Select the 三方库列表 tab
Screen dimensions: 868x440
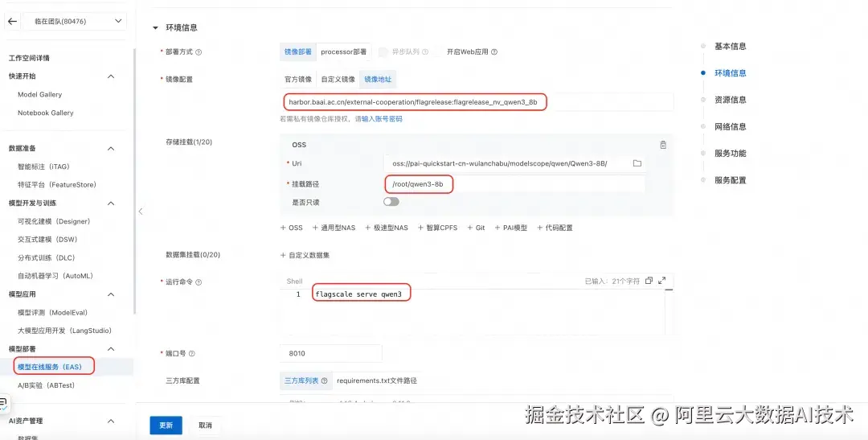[x=305, y=380]
